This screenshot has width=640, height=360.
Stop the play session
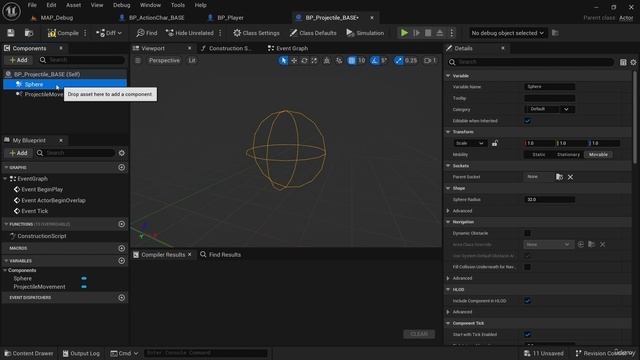[428, 33]
